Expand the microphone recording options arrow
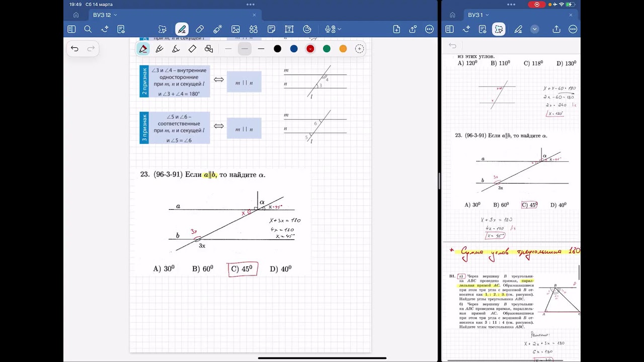The image size is (644, 362). pos(339,29)
